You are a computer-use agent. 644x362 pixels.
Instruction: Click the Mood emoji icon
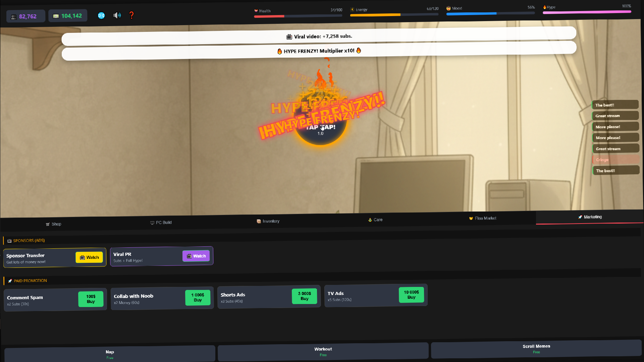(448, 8)
